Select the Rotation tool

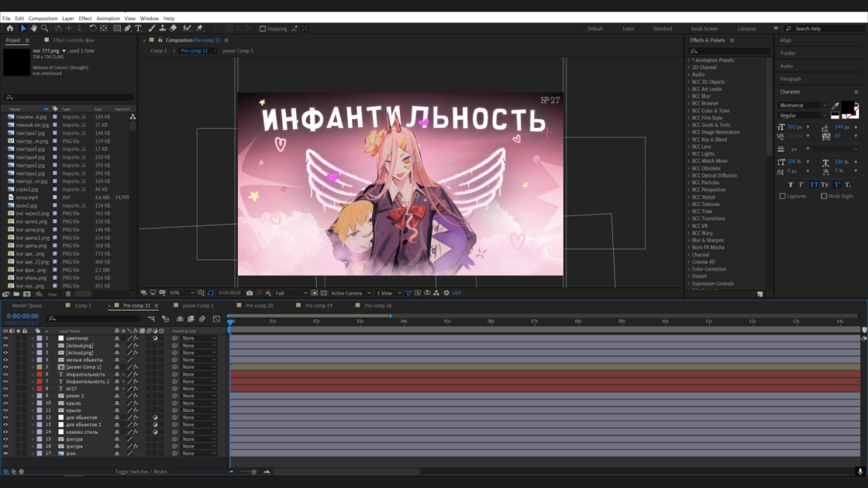(x=92, y=28)
